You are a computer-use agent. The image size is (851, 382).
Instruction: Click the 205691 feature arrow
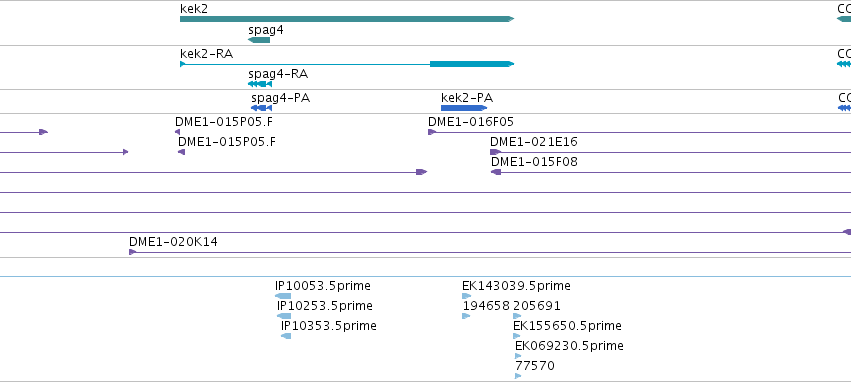[x=517, y=316]
